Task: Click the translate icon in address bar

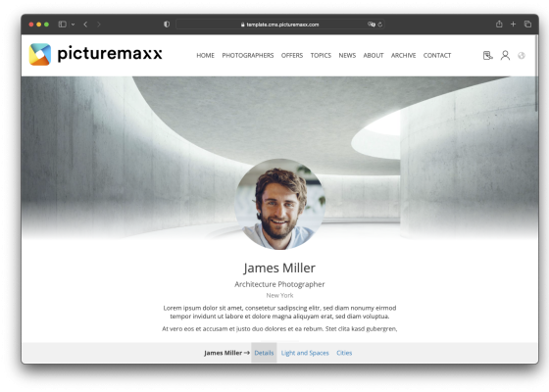Action: pos(372,24)
